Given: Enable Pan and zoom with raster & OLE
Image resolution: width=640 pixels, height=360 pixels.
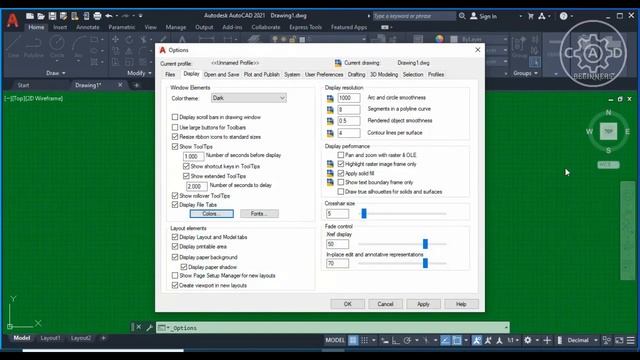Looking at the screenshot, I should [341, 155].
